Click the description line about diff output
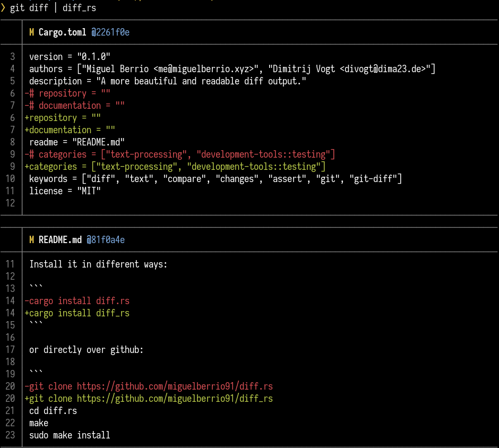 167,81
